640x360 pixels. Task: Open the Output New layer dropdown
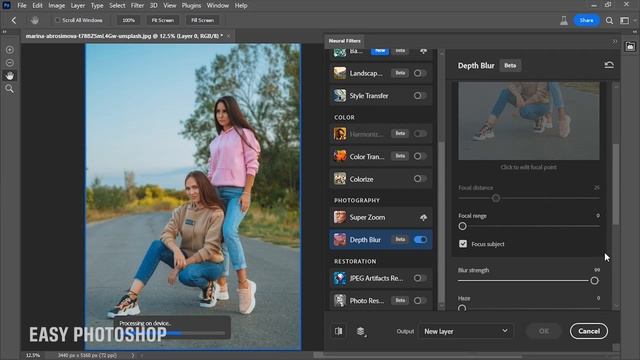pyautogui.click(x=465, y=331)
